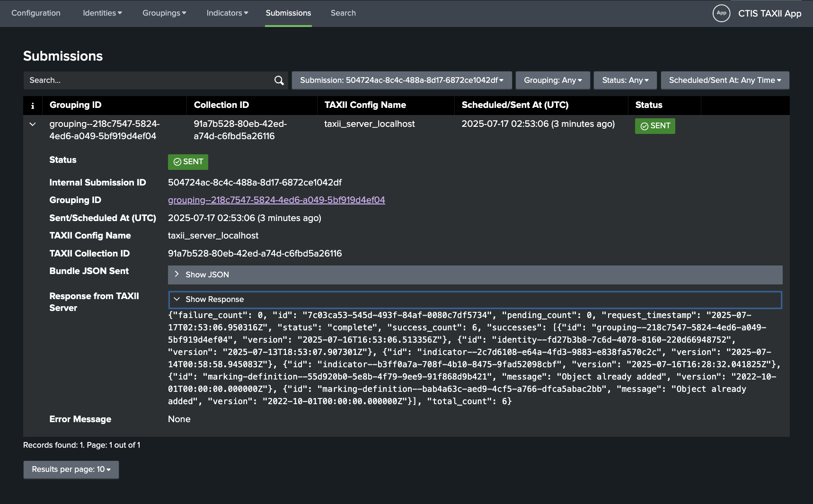Go to the Search tab

pyautogui.click(x=343, y=13)
